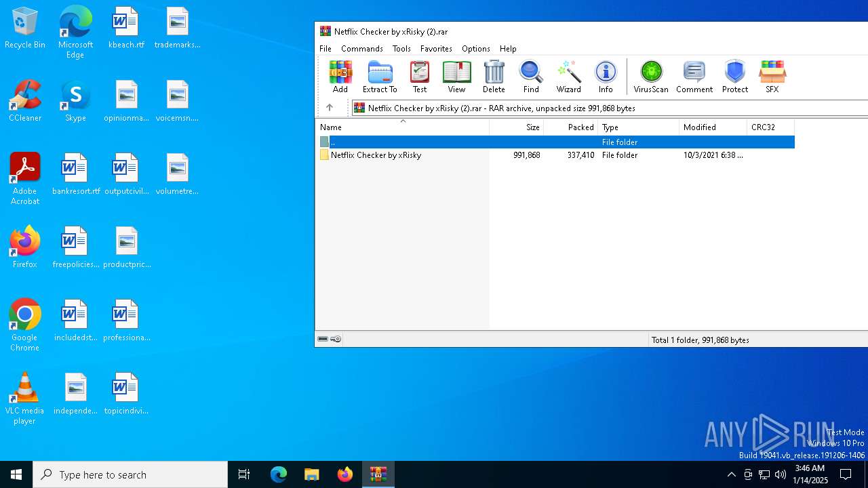Select the Adobe Acrobat desktop icon
Image resolution: width=868 pixels, height=488 pixels.
(25, 179)
